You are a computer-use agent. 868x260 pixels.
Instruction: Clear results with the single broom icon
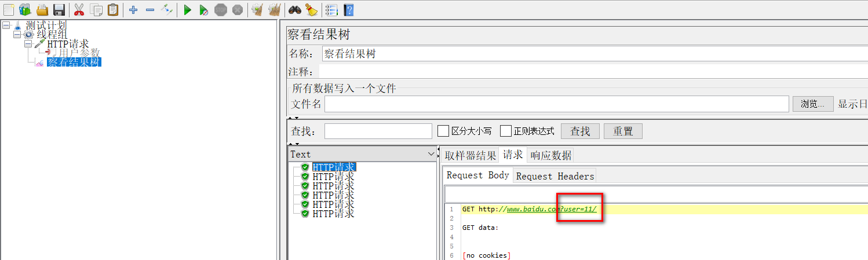(257, 9)
